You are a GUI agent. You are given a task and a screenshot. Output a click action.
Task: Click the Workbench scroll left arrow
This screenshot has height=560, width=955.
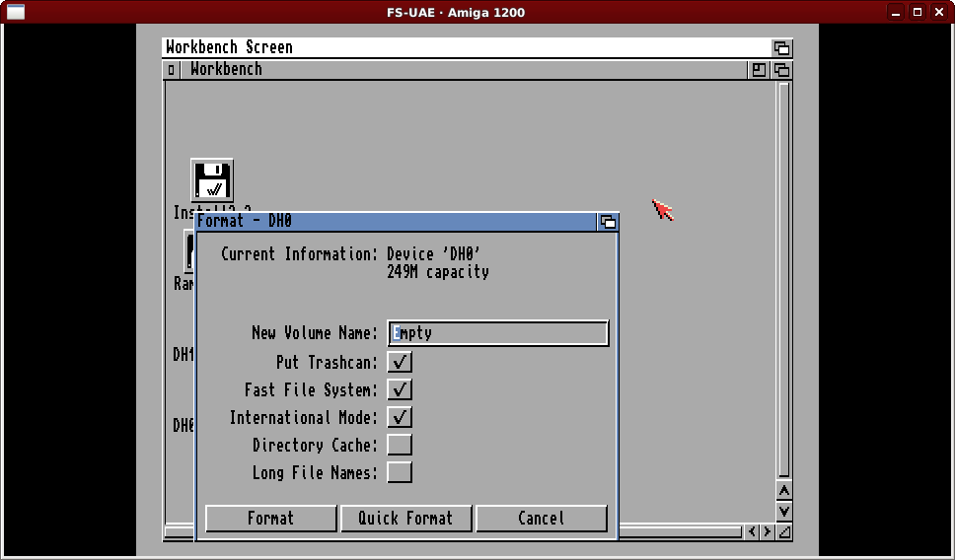pyautogui.click(x=752, y=532)
